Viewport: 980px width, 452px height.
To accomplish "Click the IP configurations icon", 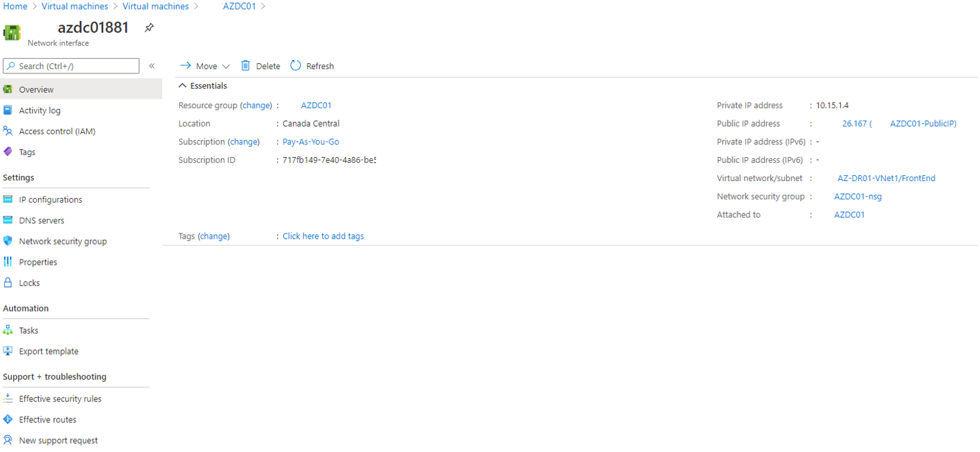I will (8, 199).
